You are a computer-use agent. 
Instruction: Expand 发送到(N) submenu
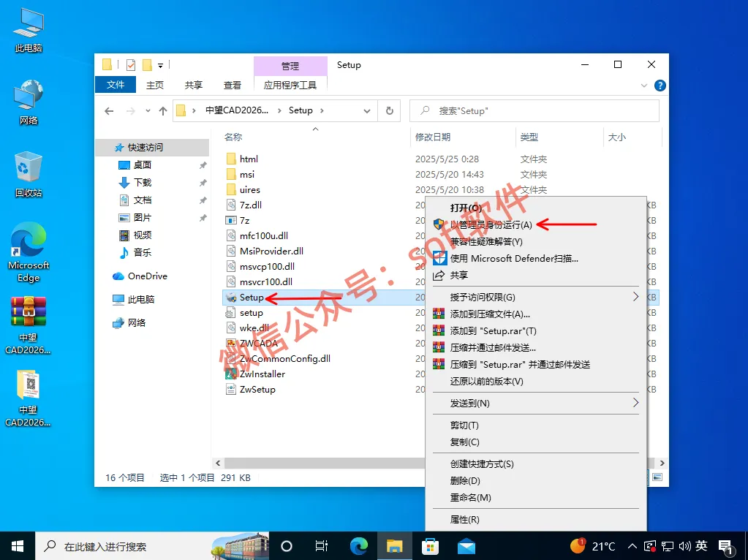[635, 403]
